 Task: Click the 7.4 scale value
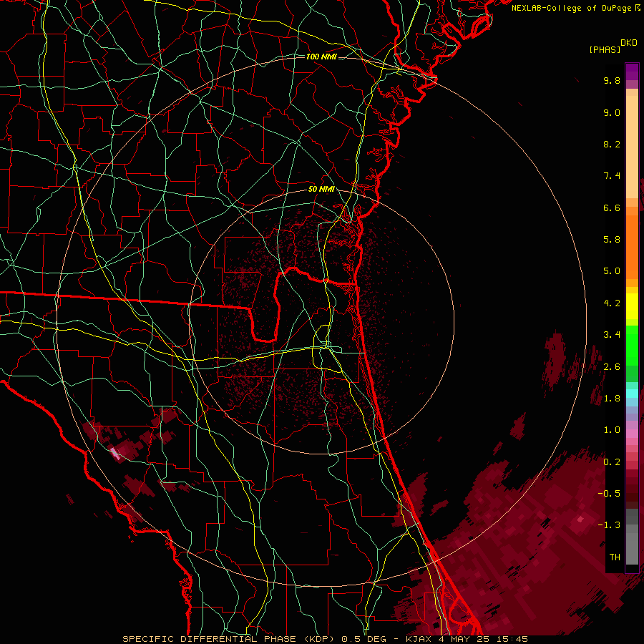click(612, 176)
